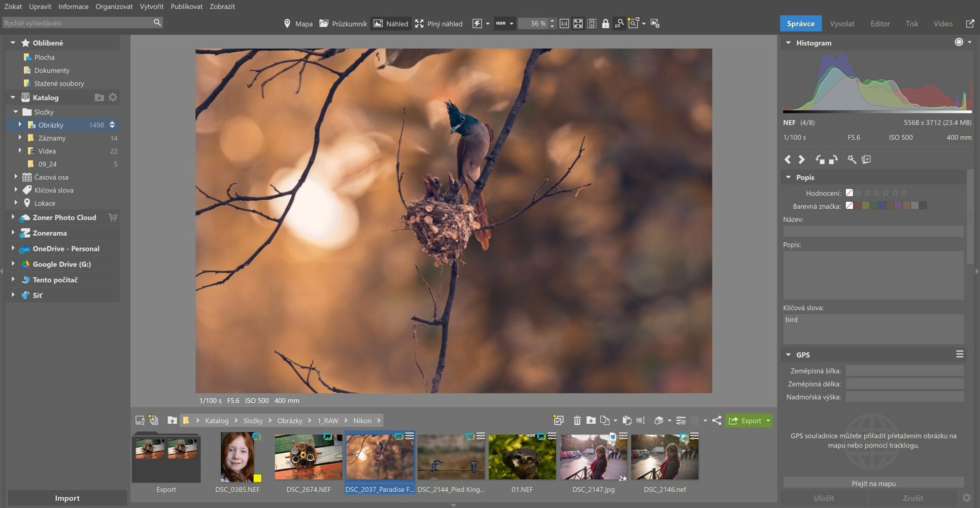This screenshot has width=980, height=508.
Task: Switch to Průzkumník browser view
Action: [x=343, y=23]
